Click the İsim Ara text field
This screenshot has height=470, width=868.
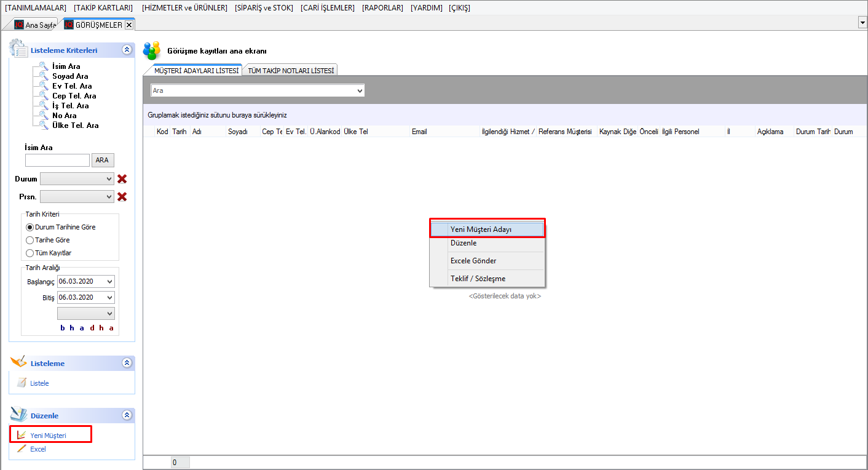57,160
